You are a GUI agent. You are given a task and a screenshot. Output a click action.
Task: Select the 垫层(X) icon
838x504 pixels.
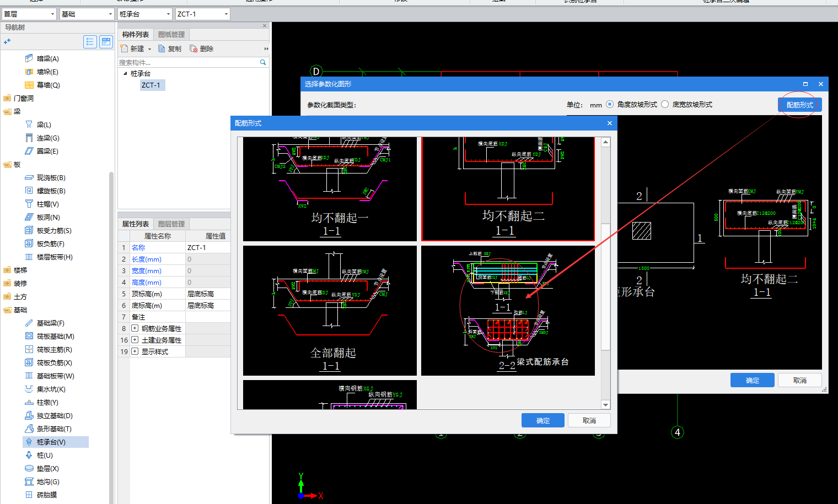point(29,468)
